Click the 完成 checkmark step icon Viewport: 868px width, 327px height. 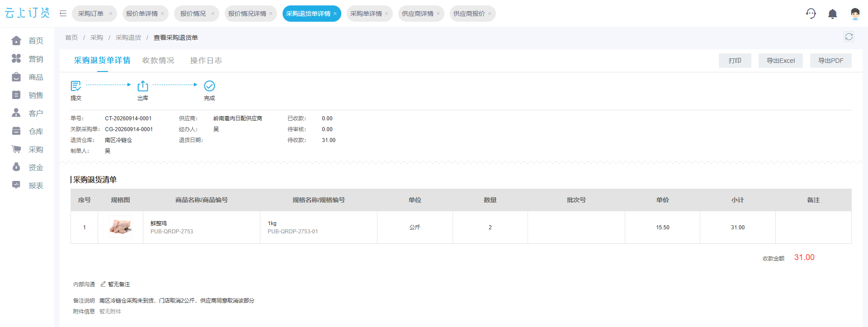click(209, 86)
